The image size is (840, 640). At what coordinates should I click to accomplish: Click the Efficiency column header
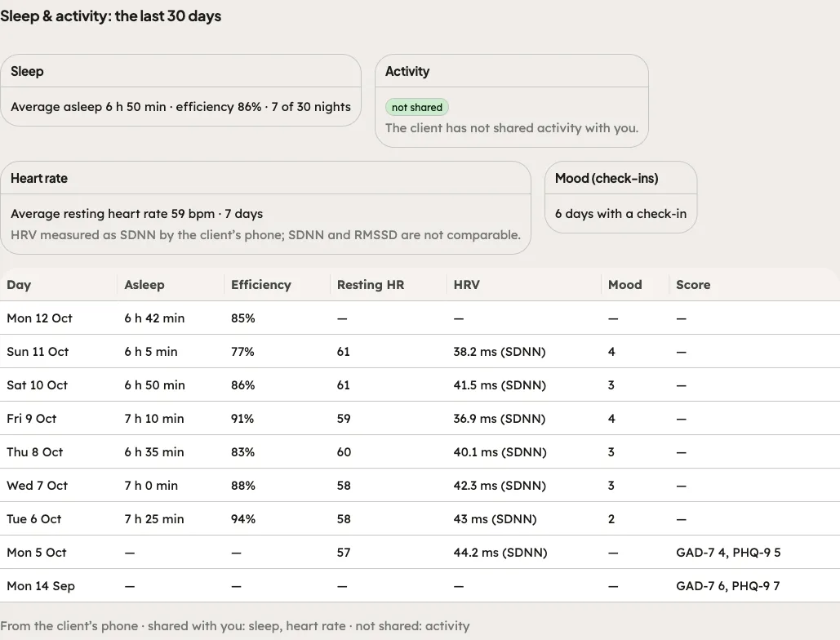point(261,285)
